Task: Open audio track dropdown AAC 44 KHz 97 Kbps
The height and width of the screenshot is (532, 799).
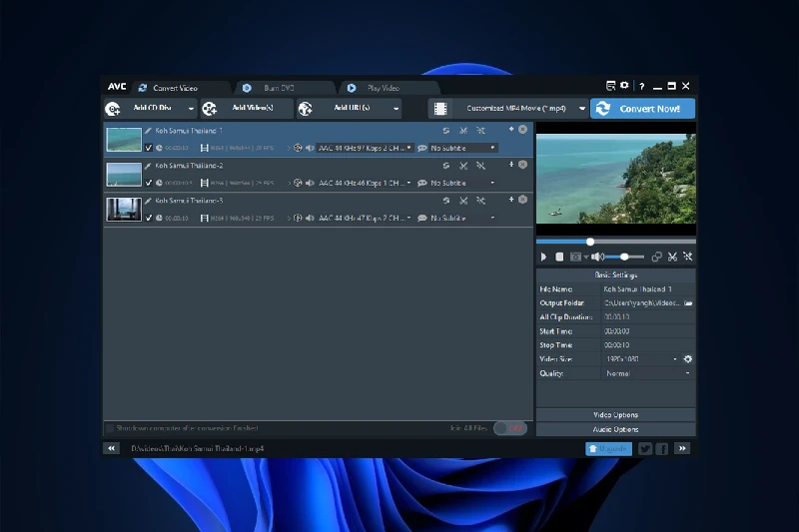Action: point(365,148)
